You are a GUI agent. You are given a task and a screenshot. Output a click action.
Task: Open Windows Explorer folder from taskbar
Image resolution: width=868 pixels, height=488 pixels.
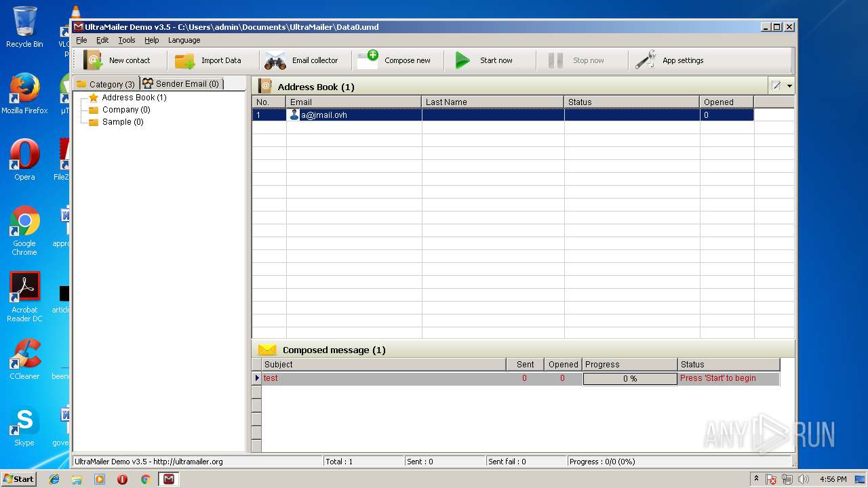click(x=77, y=479)
